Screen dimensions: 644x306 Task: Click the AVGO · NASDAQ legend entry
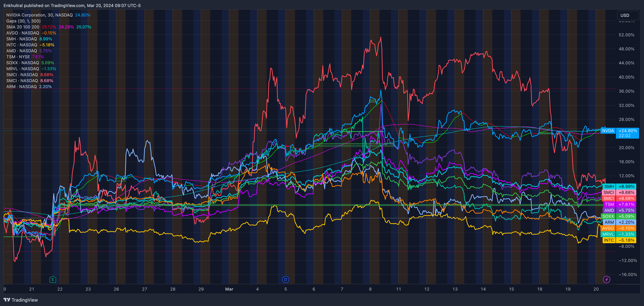(22, 33)
